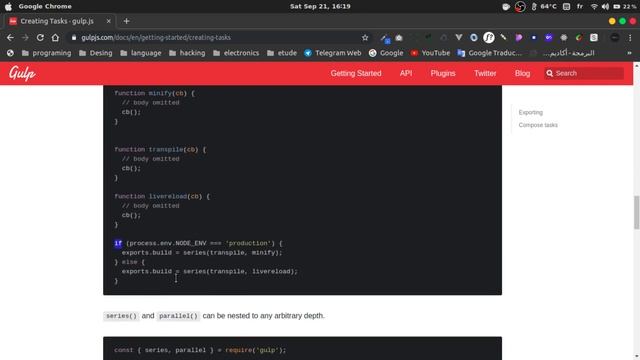
Task: Bookmark this page with the star icon
Action: 365,38
